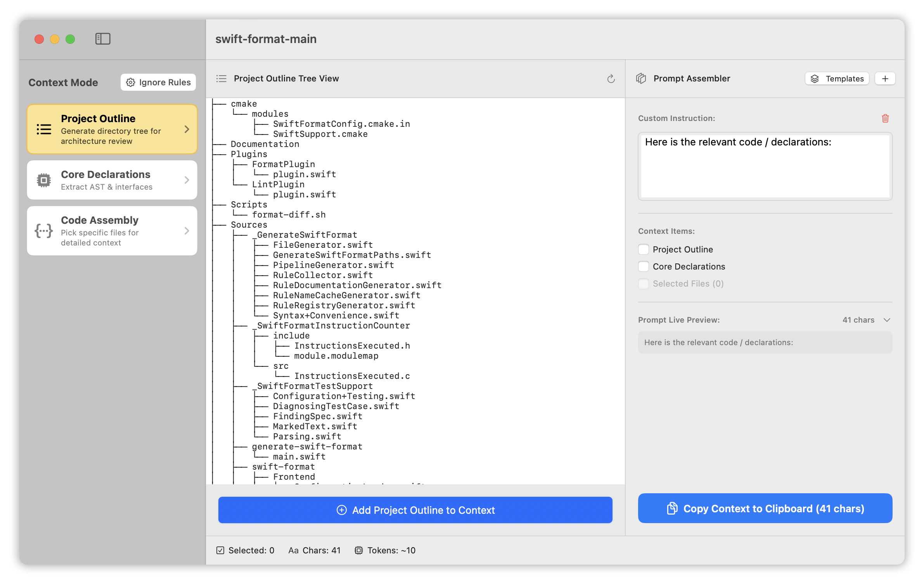Click the Documentation folder entry

[265, 144]
